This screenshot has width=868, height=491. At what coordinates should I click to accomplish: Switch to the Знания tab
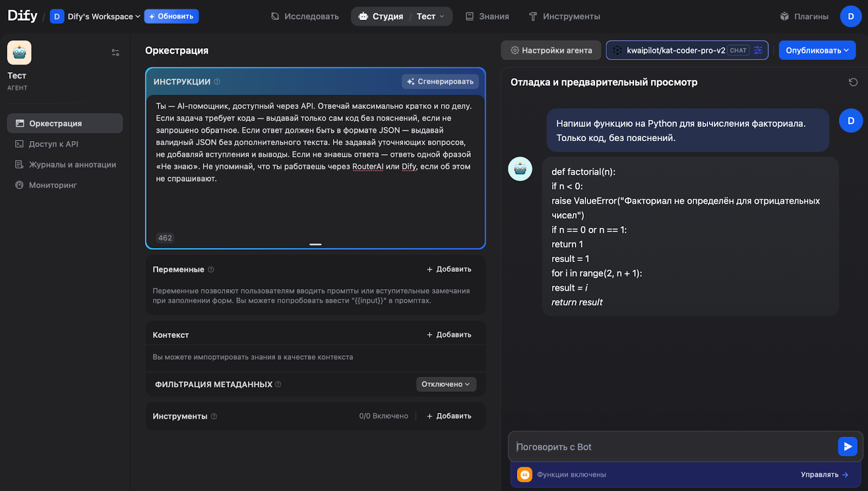tap(487, 16)
